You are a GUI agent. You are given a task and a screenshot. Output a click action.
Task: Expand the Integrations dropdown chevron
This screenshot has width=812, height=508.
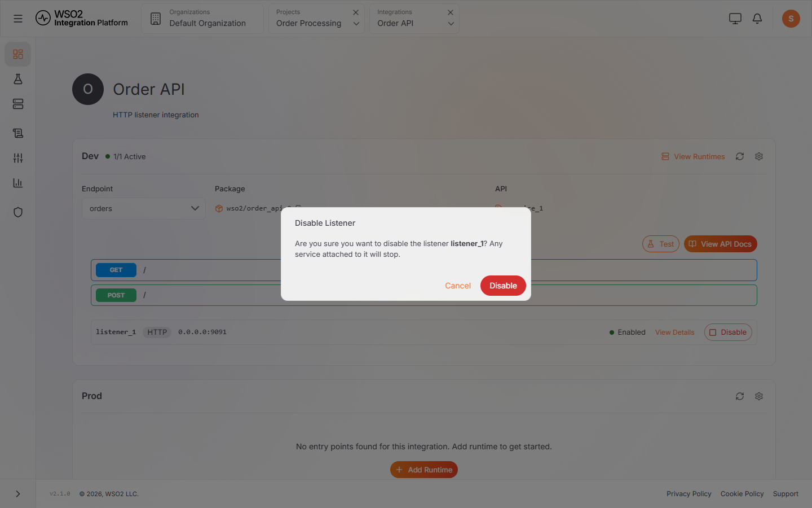coord(451,24)
